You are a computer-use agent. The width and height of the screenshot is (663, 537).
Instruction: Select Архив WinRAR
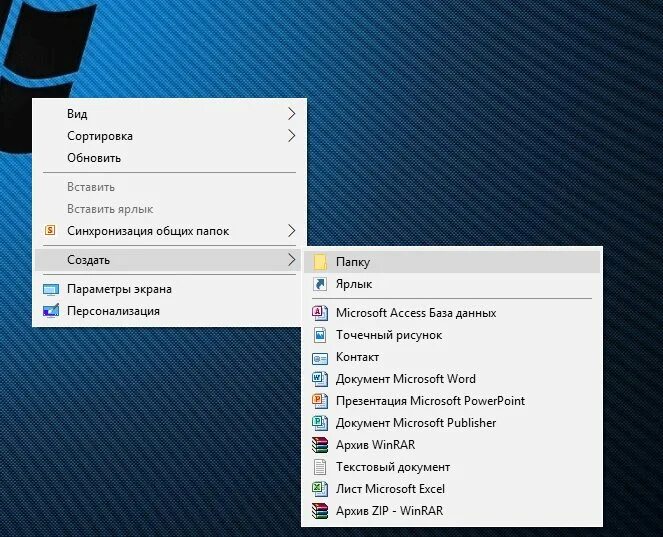click(452, 445)
